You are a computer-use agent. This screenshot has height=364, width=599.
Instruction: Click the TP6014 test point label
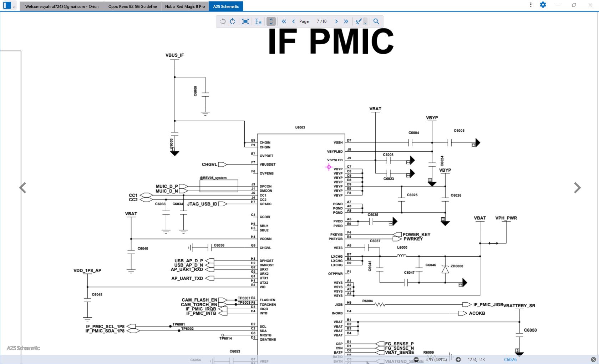pos(225,338)
